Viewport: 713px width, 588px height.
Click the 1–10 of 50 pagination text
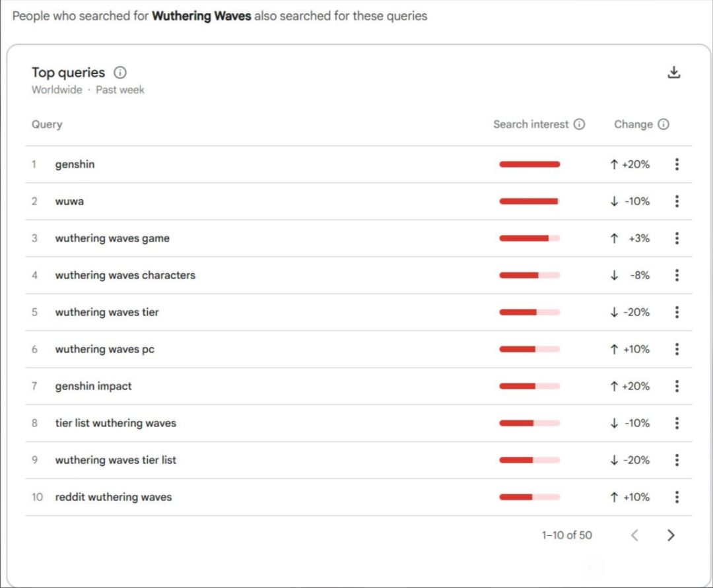tap(566, 535)
